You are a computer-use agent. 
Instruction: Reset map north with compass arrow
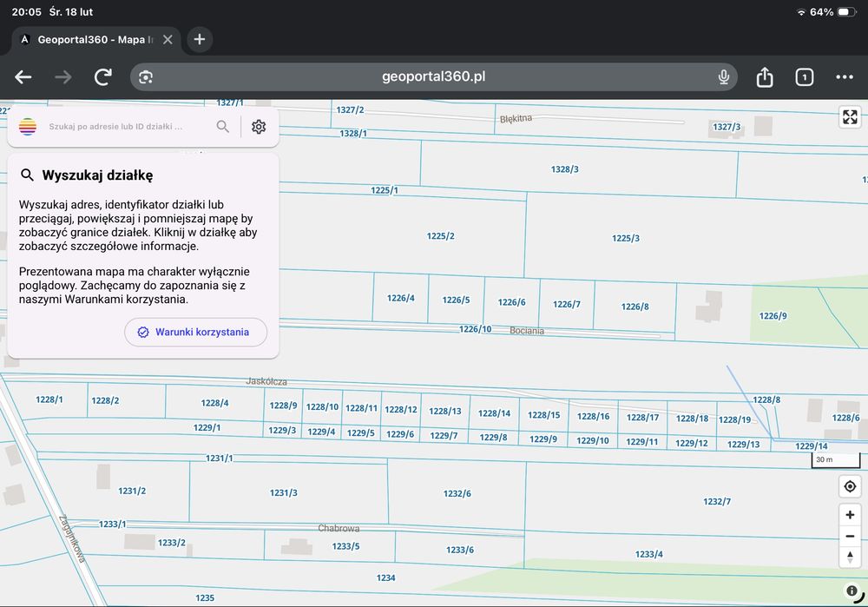[850, 557]
